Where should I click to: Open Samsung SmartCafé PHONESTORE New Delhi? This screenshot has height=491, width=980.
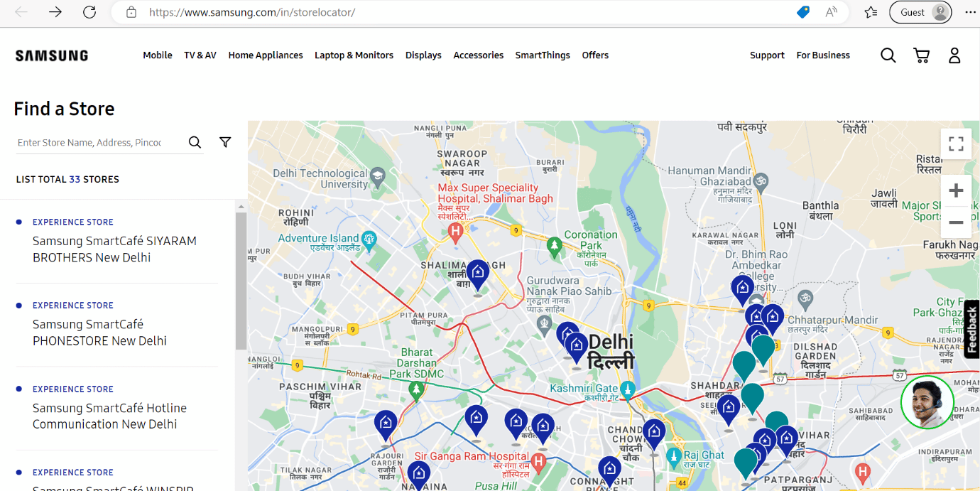coord(99,333)
